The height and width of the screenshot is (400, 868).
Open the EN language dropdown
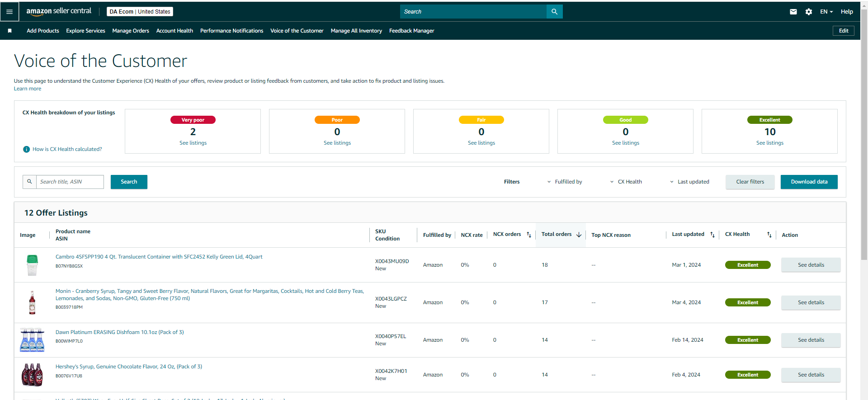[826, 12]
